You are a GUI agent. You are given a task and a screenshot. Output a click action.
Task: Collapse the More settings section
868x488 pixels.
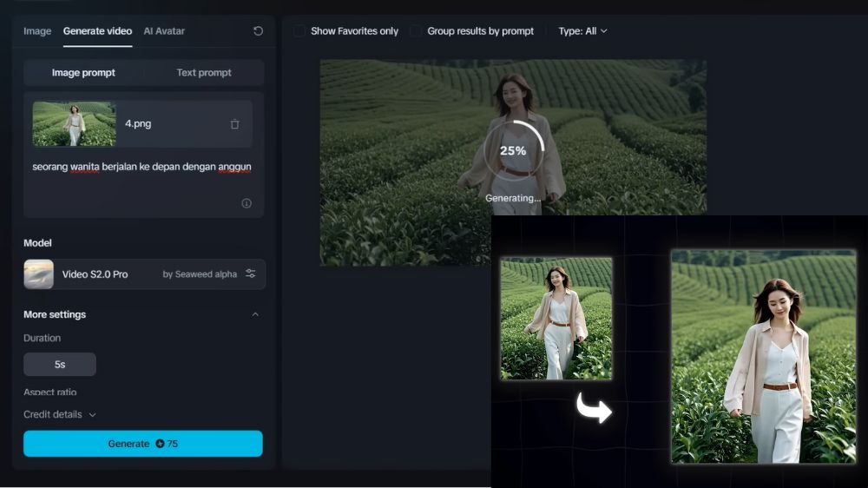coord(255,314)
